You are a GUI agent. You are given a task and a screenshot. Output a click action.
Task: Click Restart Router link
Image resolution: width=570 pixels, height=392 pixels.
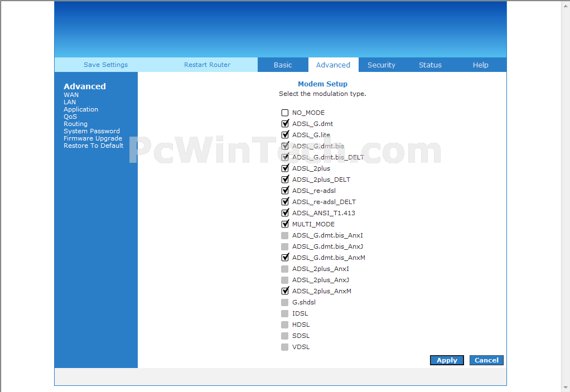tap(207, 65)
